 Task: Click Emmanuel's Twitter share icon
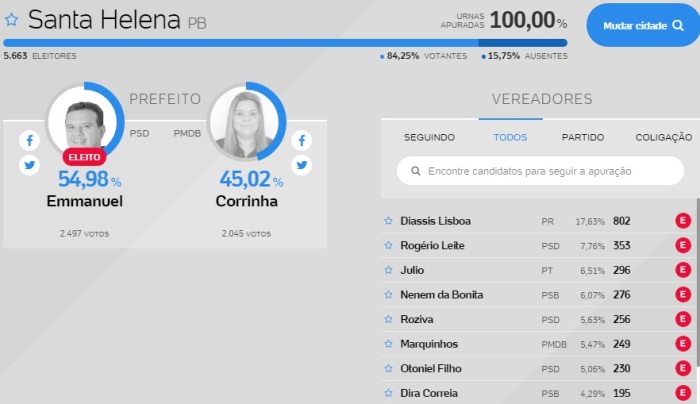pyautogui.click(x=29, y=165)
